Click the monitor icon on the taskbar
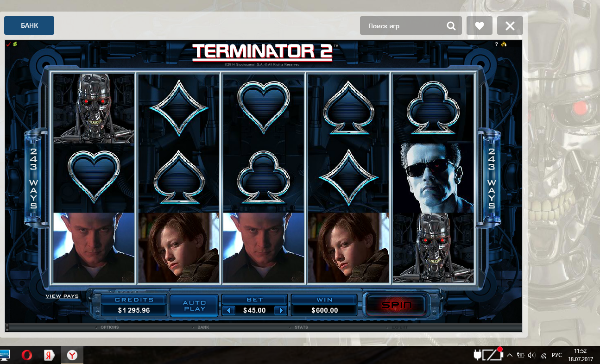The width and height of the screenshot is (600, 364). [x=5, y=355]
